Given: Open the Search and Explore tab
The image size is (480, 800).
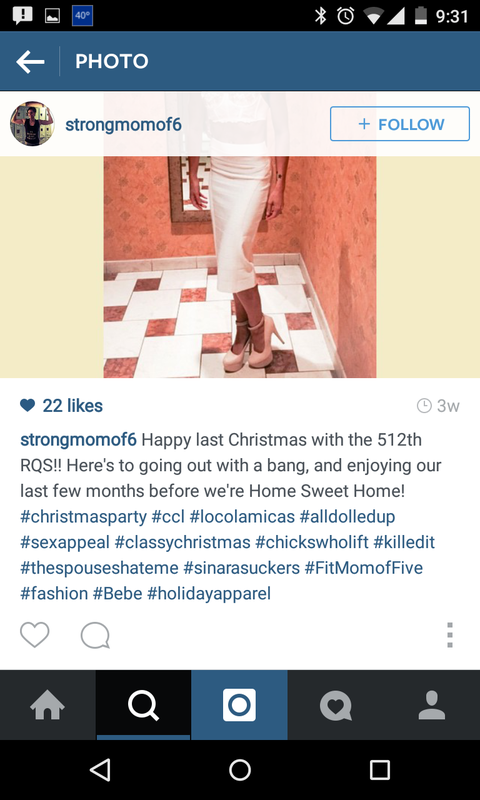Looking at the screenshot, I should click(x=143, y=705).
